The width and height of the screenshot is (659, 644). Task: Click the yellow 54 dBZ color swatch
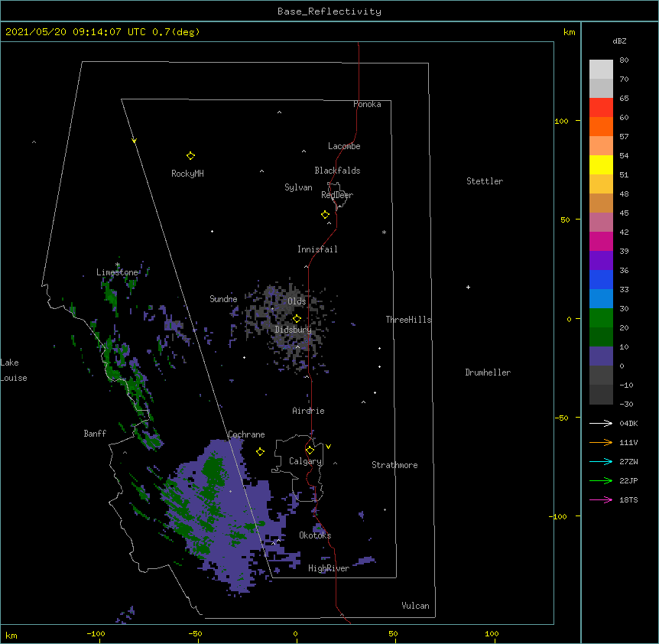(x=601, y=164)
